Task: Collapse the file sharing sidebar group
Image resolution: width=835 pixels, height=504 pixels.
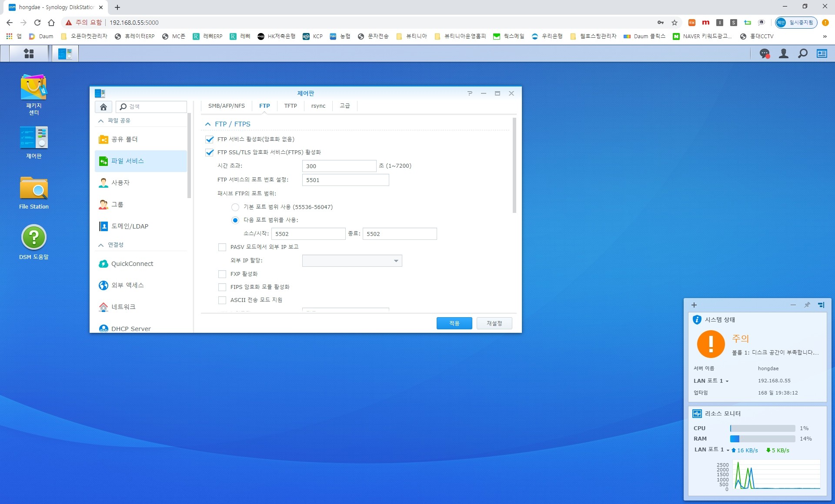Action: click(101, 121)
